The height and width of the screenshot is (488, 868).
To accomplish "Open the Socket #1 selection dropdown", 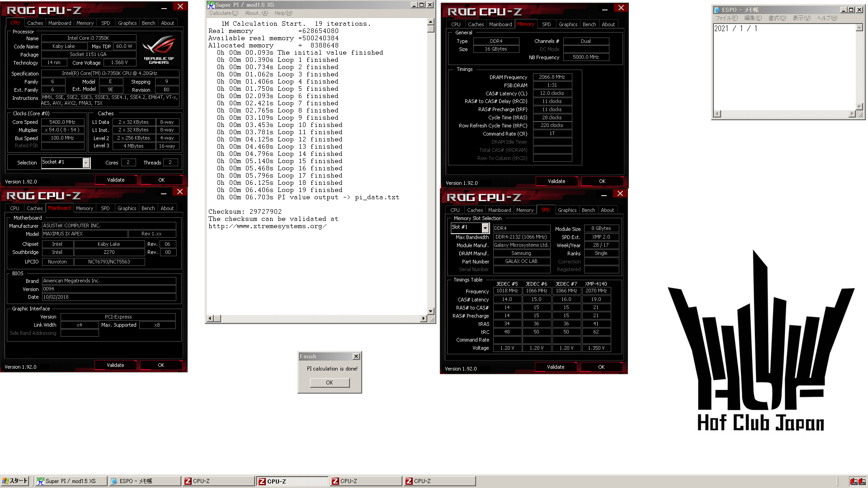I will click(86, 163).
